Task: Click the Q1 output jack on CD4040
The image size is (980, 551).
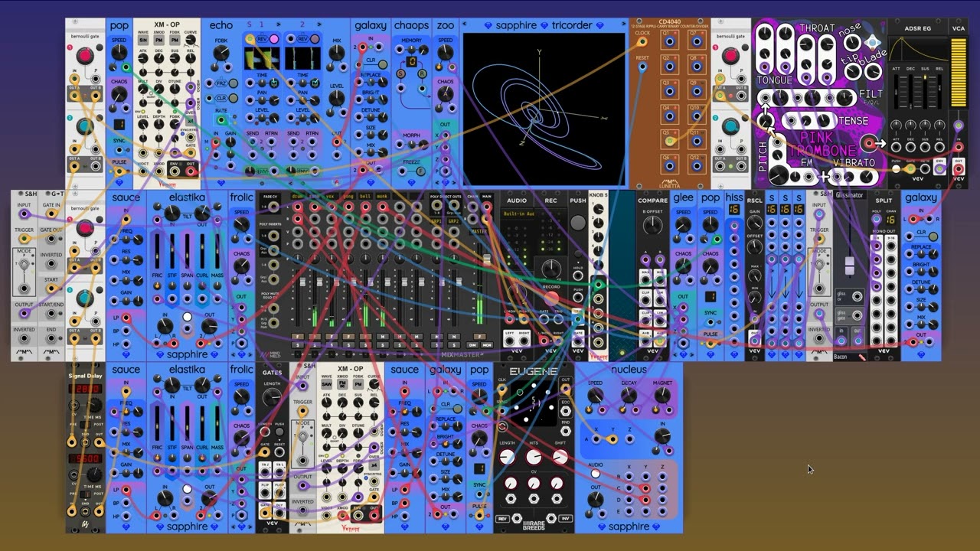Action: (x=669, y=41)
